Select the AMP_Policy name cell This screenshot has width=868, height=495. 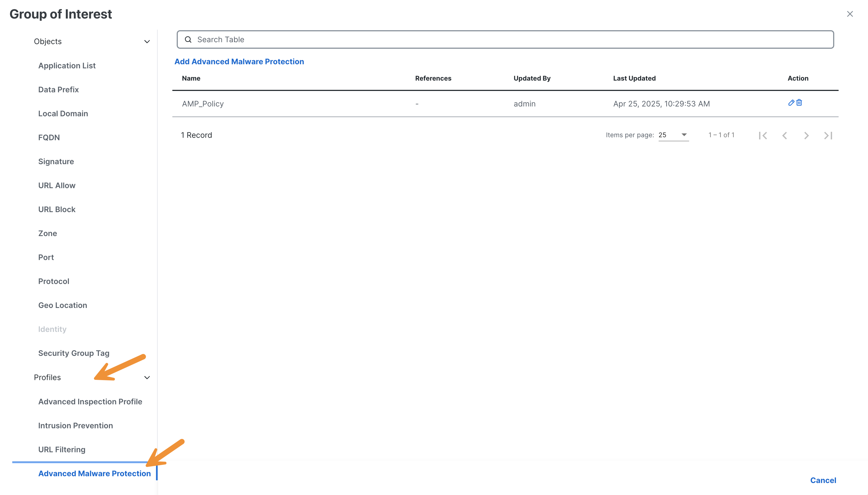(203, 104)
